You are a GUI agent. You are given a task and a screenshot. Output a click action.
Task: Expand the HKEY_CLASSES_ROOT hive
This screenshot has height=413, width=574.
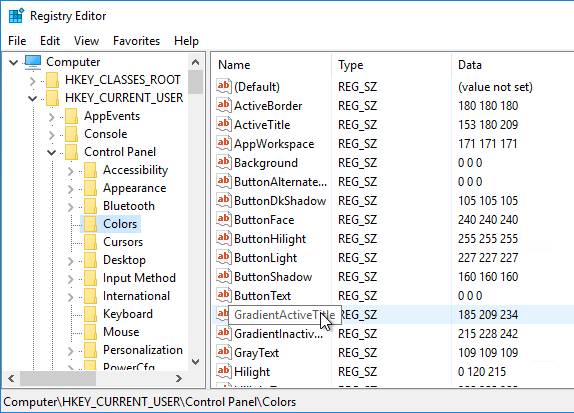[x=33, y=81]
